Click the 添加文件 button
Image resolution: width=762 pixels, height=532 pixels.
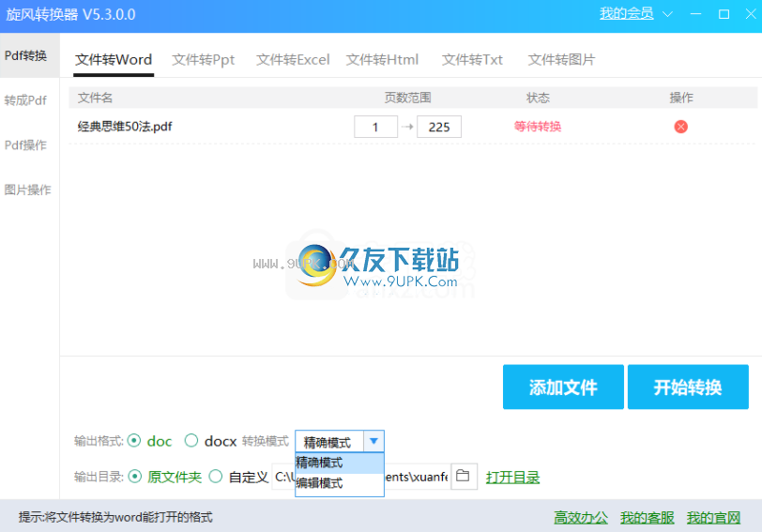pyautogui.click(x=563, y=388)
